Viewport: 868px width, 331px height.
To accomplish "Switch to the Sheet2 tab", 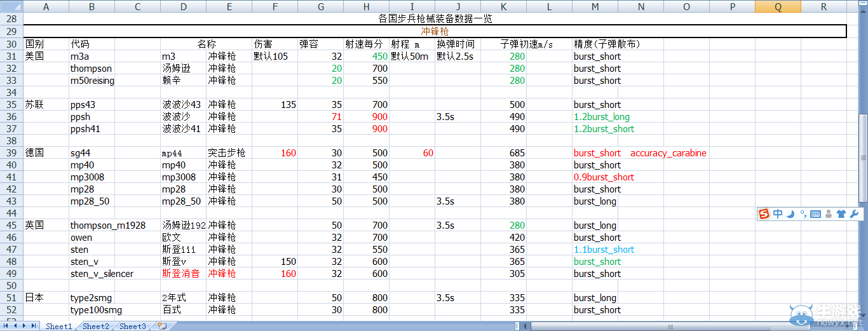I will pos(96,326).
